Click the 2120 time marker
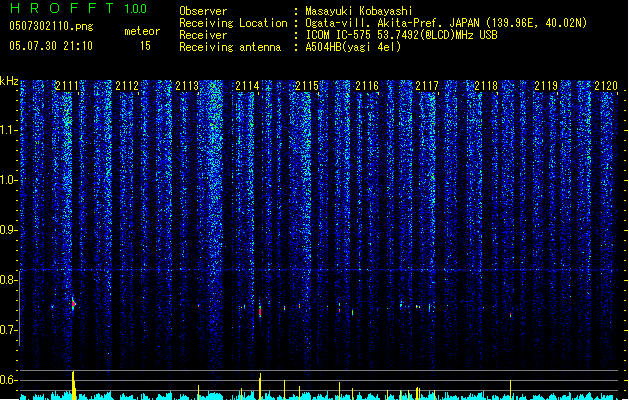Screen dimensions: 629x400 [x=606, y=86]
